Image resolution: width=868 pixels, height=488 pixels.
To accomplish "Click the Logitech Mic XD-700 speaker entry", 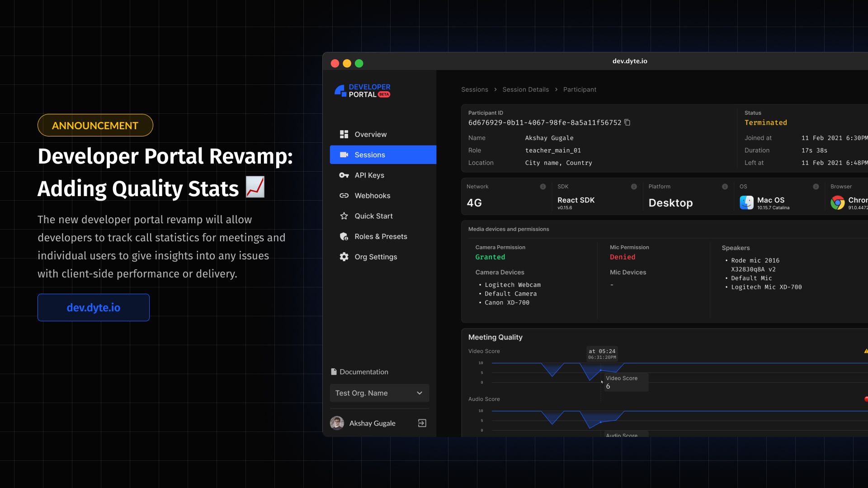I will (766, 287).
